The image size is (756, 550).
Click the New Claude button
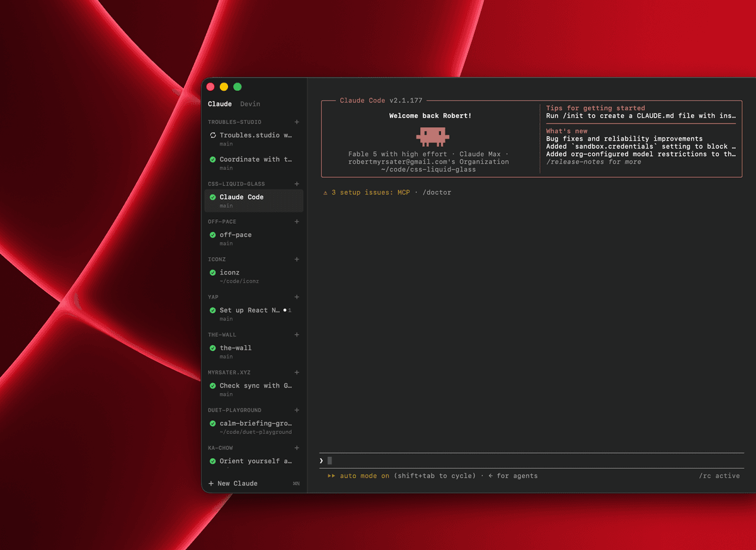(232, 483)
